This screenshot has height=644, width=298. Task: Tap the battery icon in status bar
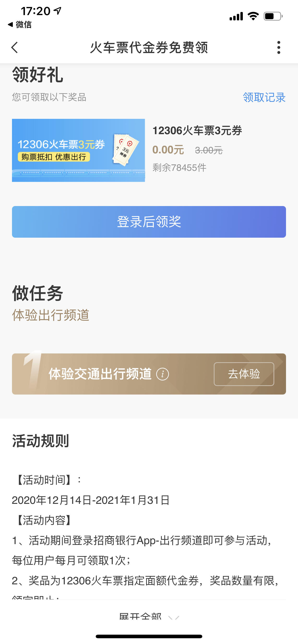[273, 16]
